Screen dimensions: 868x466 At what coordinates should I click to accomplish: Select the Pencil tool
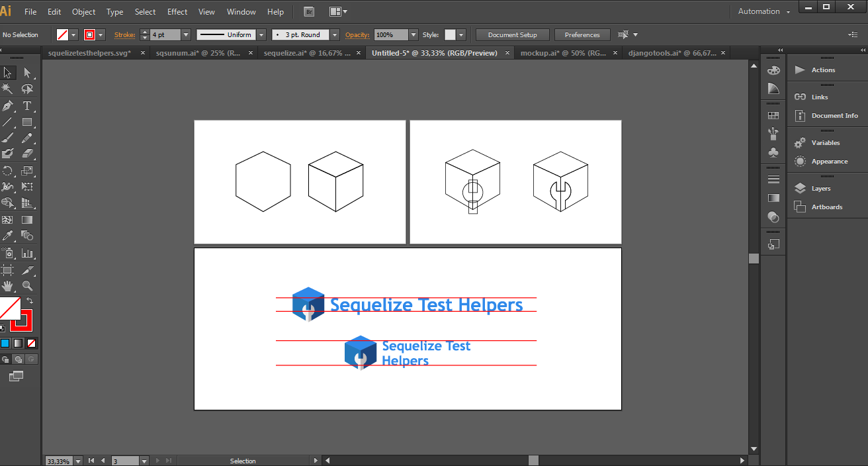[x=27, y=138]
